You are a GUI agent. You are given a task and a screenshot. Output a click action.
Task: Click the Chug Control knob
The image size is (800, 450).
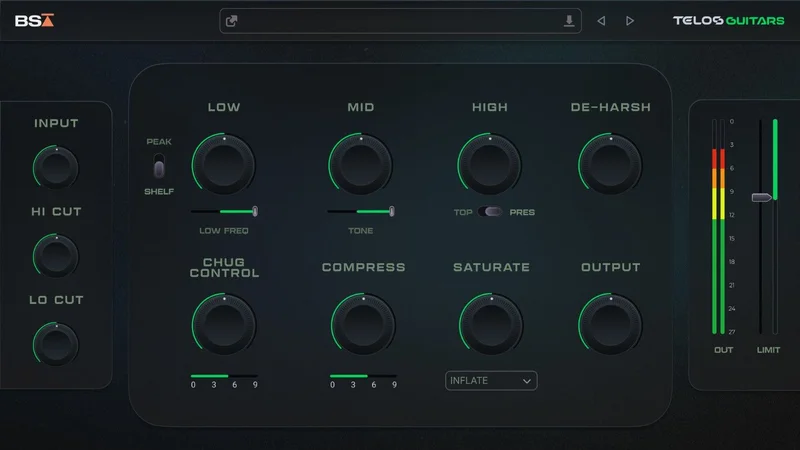coord(223,324)
